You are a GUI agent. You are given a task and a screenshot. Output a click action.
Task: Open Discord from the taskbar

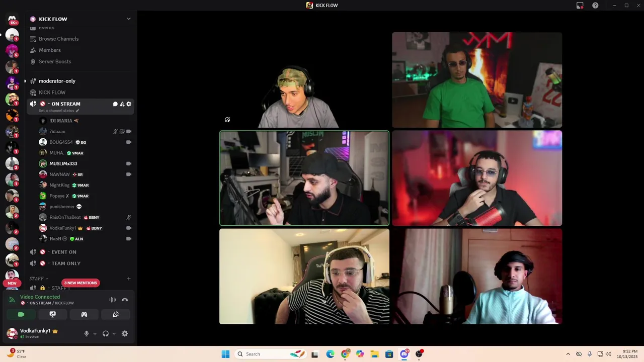click(x=404, y=354)
